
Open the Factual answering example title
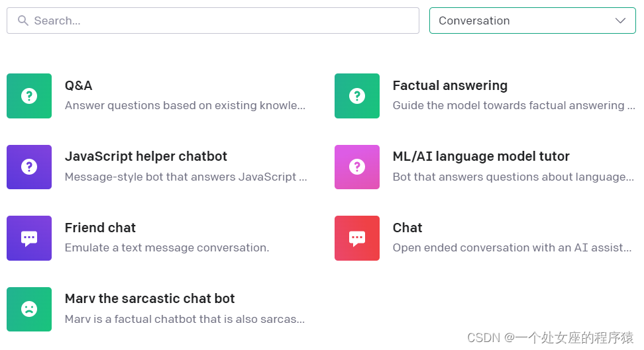click(x=450, y=85)
